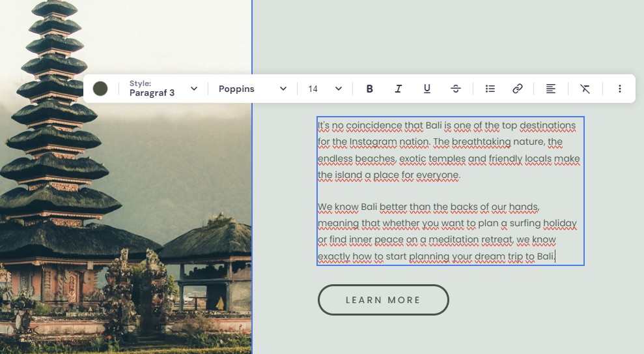Toggle underline formatting
Screen dimensions: 644x354
point(427,89)
